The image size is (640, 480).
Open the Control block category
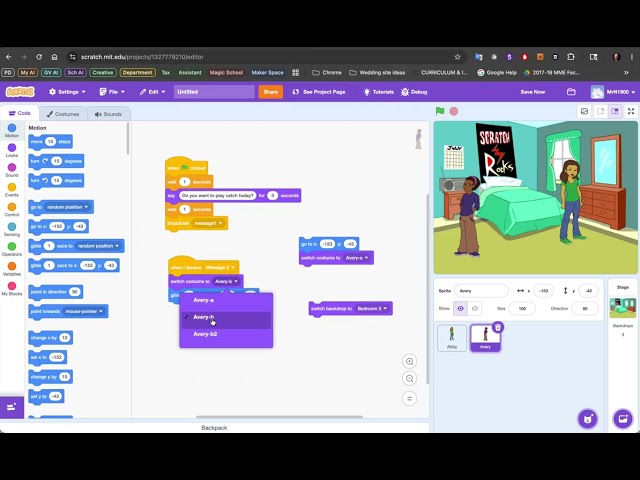click(x=12, y=210)
